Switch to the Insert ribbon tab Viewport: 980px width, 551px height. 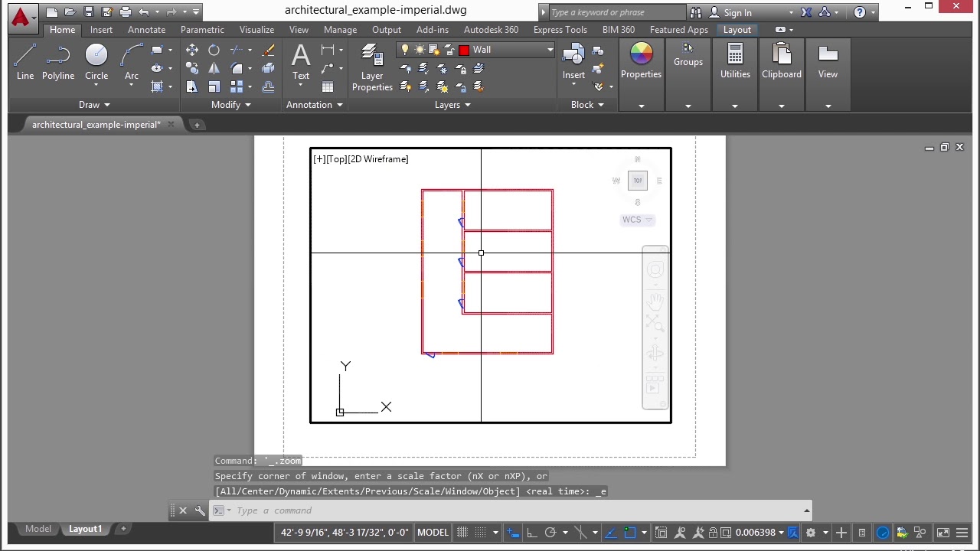101,30
